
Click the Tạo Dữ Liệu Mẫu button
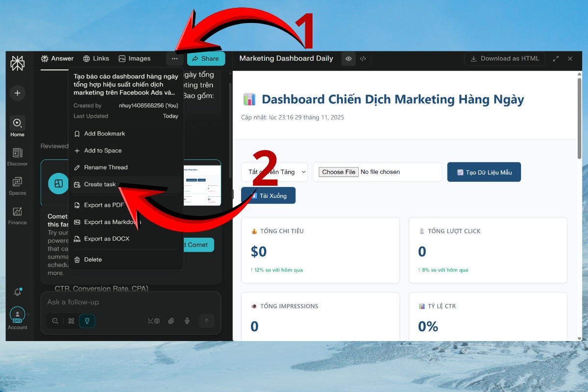(x=484, y=172)
